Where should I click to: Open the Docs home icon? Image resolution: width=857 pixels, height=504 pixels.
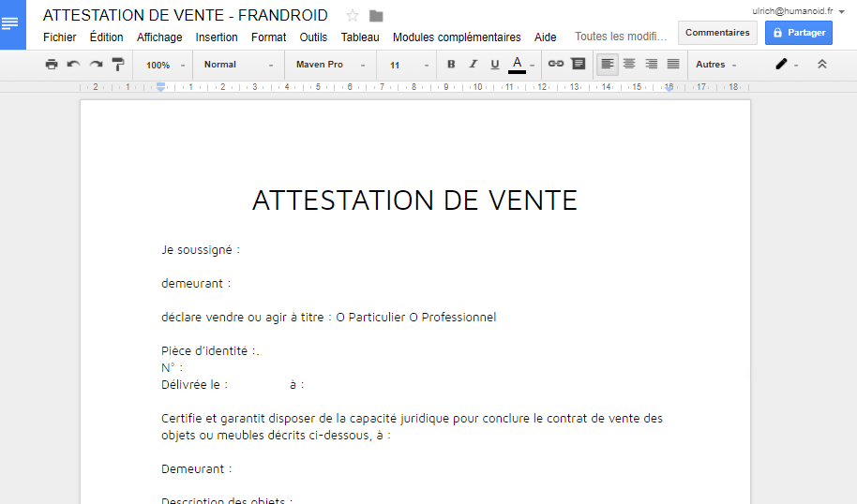point(12,24)
